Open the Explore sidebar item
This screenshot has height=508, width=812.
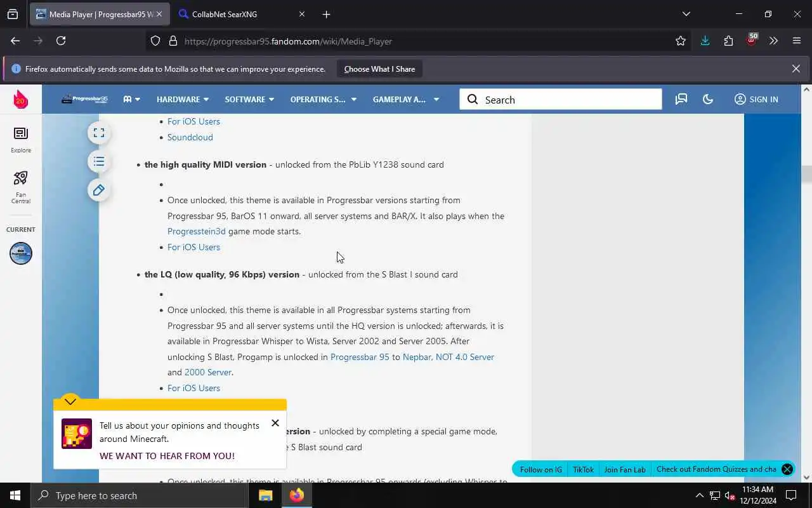point(20,140)
